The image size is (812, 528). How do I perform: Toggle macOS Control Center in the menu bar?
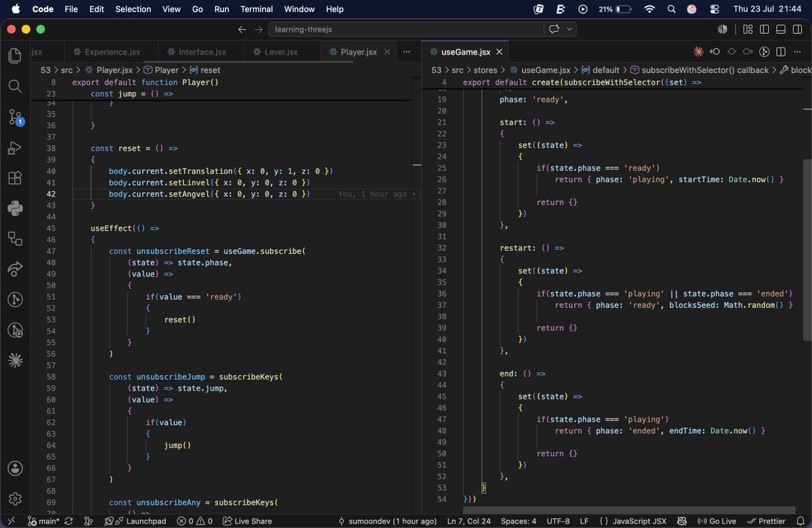pyautogui.click(x=715, y=9)
